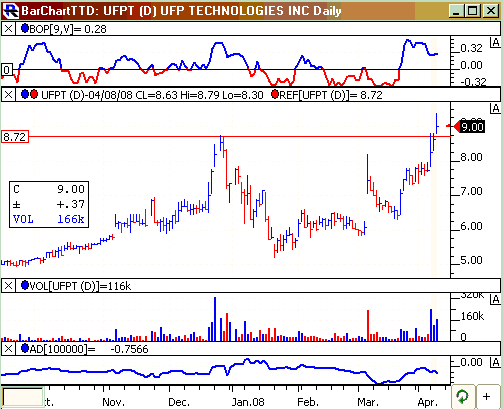The width and height of the screenshot is (503, 409).
Task: Close the AD indicator pane
Action: tap(8, 349)
